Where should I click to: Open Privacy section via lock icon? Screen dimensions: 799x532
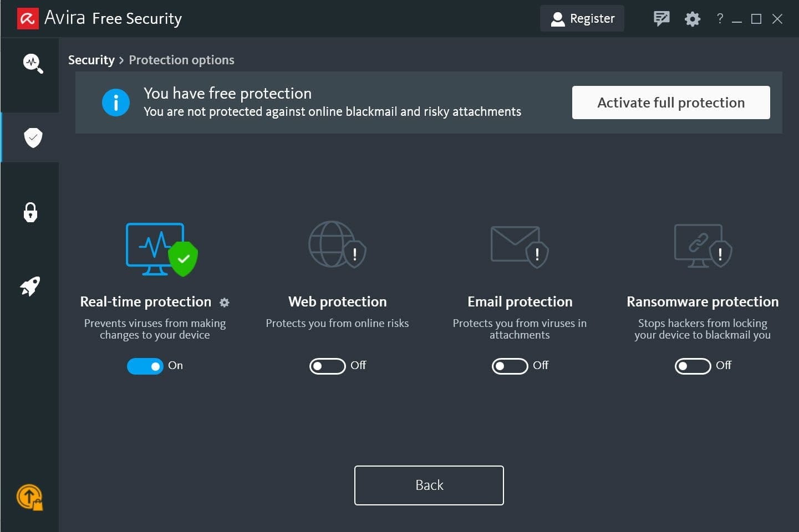tap(30, 213)
